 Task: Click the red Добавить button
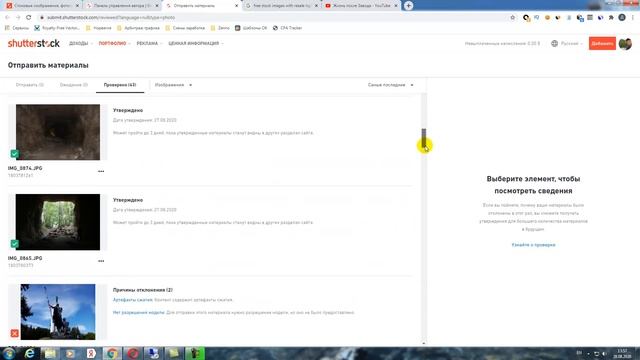(602, 43)
